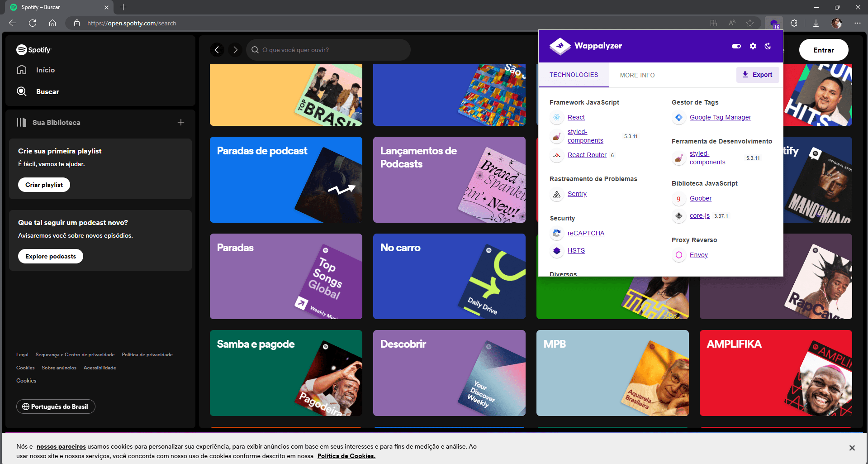The image size is (868, 464).
Task: Click the Entrar login button
Action: pyautogui.click(x=824, y=50)
